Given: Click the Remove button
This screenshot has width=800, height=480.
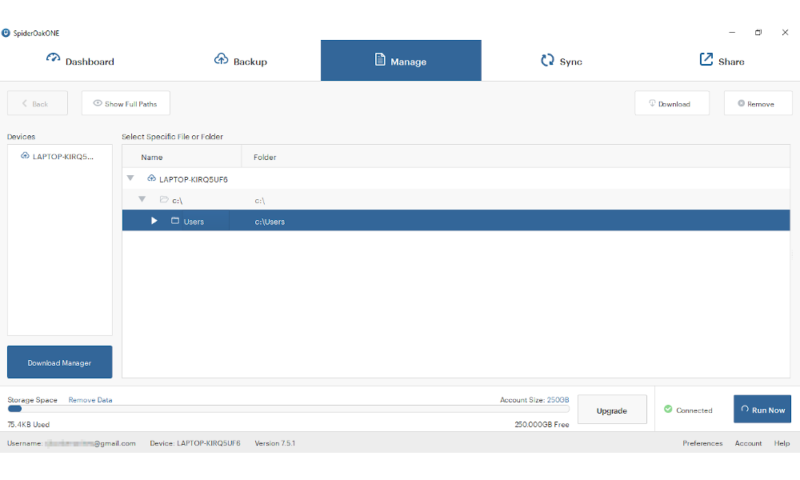Looking at the screenshot, I should 758,104.
